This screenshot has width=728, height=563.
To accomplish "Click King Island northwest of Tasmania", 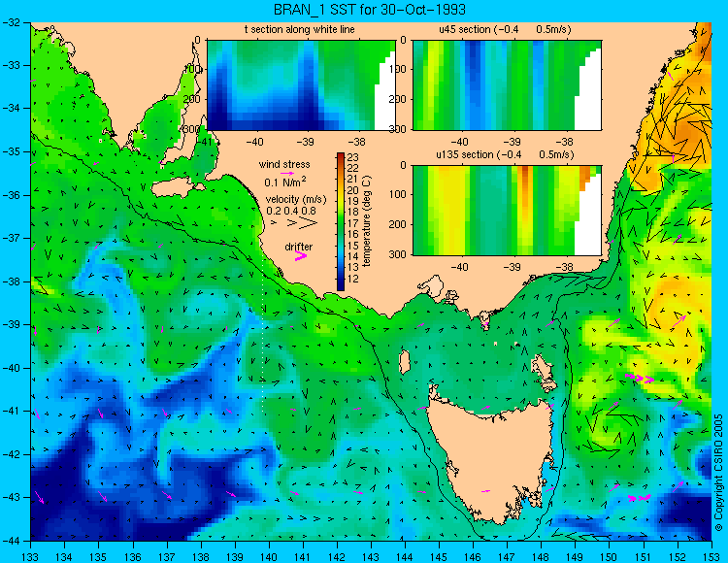I will click(405, 361).
